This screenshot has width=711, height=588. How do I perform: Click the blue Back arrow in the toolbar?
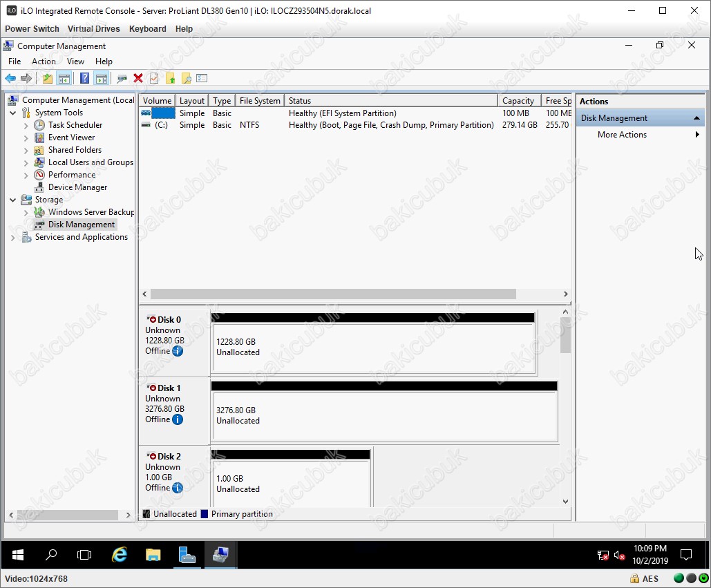coord(10,79)
